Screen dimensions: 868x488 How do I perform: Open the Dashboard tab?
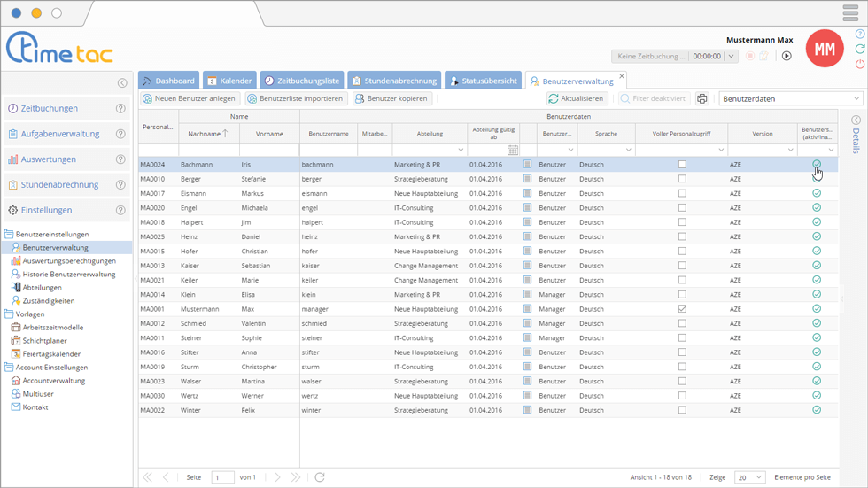[168, 81]
